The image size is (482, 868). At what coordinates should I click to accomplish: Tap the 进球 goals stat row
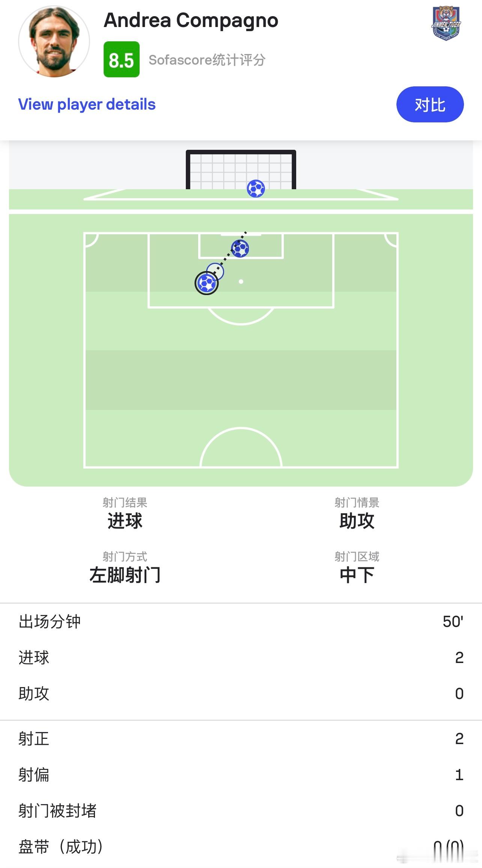pyautogui.click(x=241, y=657)
